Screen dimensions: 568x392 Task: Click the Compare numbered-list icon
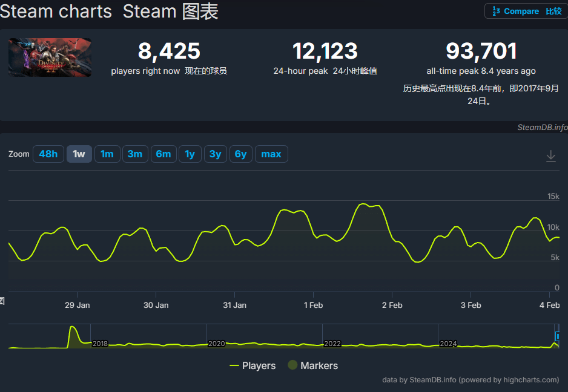point(496,11)
